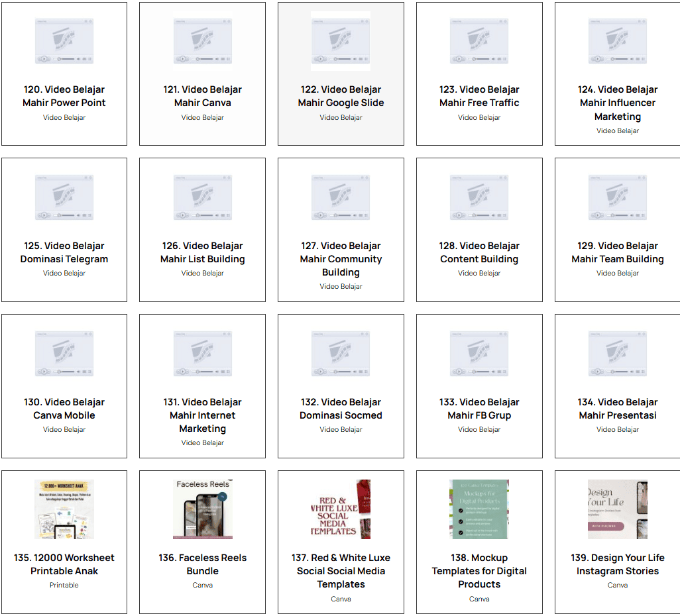Select video thumbnail for Mahir Google Slide
This screenshot has width=680, height=616.
pos(341,41)
